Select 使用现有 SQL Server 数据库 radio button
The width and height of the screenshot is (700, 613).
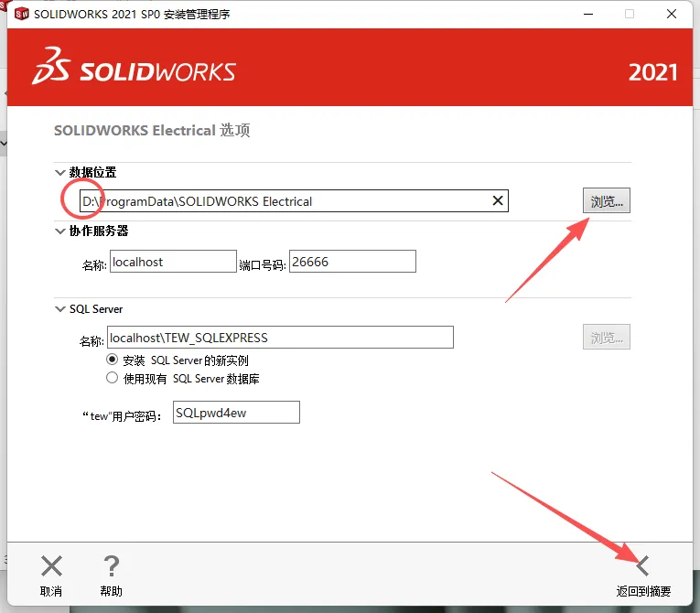(112, 378)
